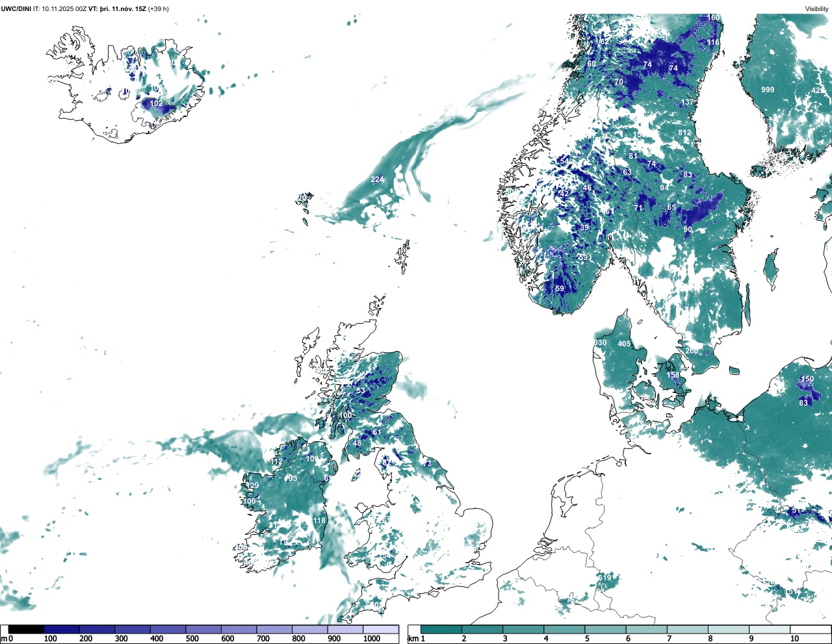Click the '48' value in southern Scotland
832x644 pixels.
tap(357, 444)
